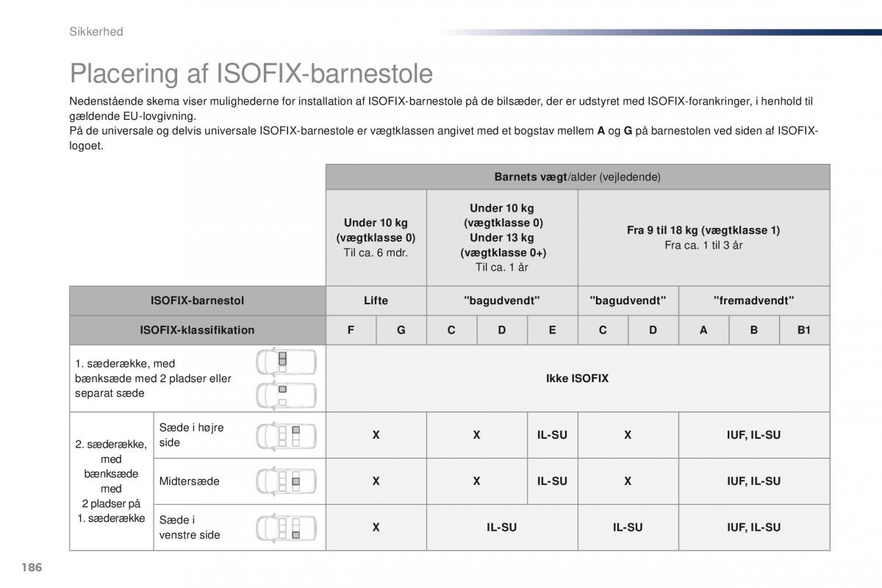
Task: Click the 'ISOFIX-barnestol' row header
Action: coord(198,301)
